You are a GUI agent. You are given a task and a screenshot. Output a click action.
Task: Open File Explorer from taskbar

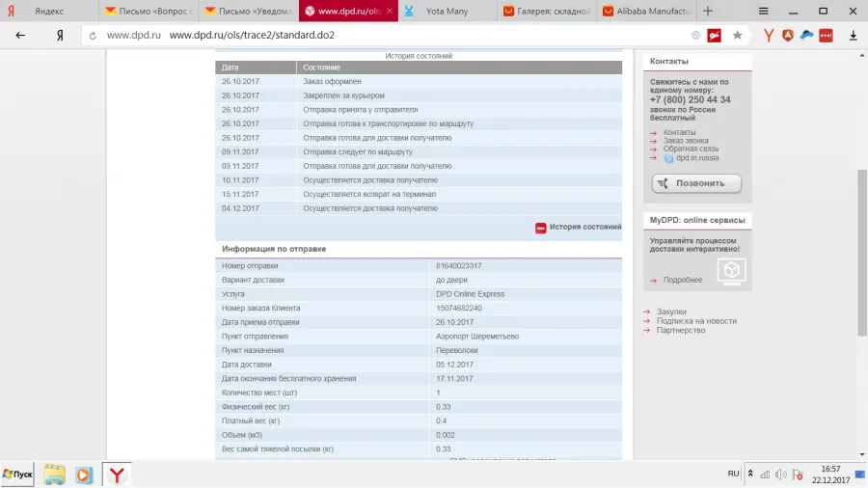pos(54,474)
